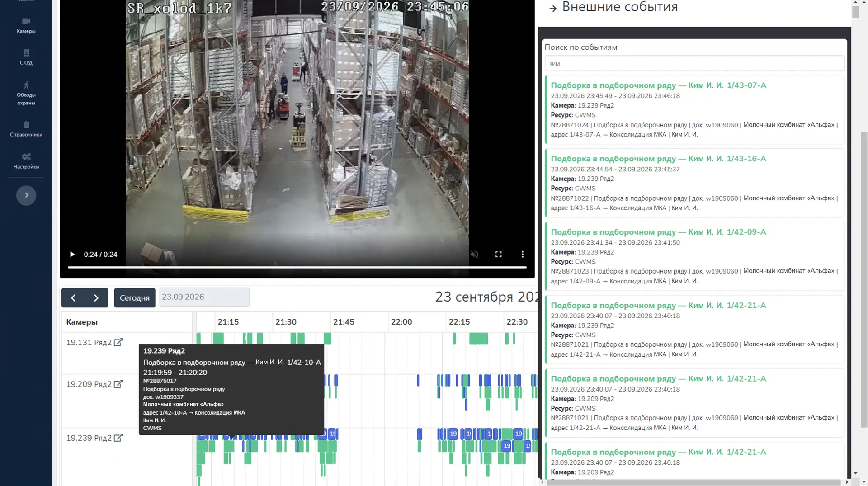Switch the video to fullscreen
The height and width of the screenshot is (486, 868).
(499, 255)
